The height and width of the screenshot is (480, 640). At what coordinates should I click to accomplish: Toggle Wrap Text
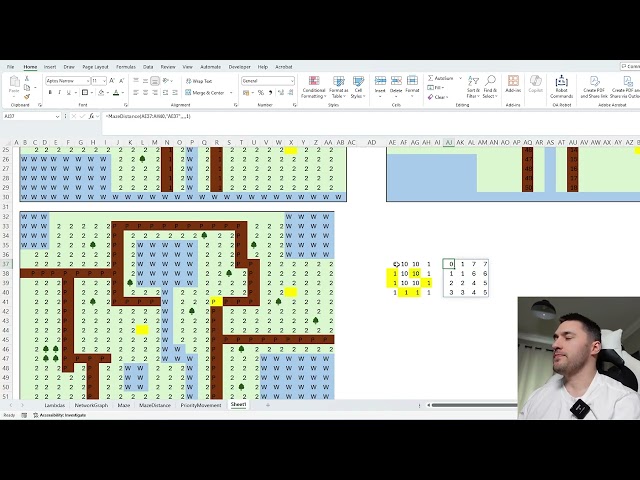pyautogui.click(x=199, y=81)
